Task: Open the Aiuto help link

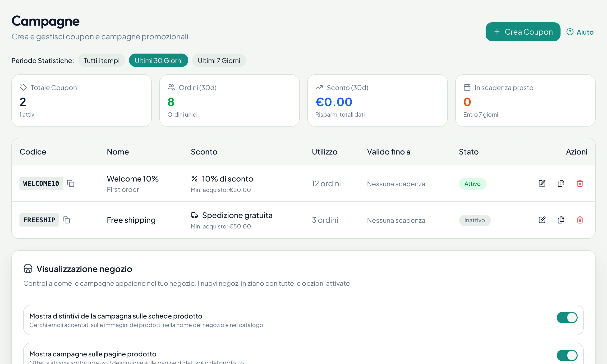Action: [x=580, y=32]
